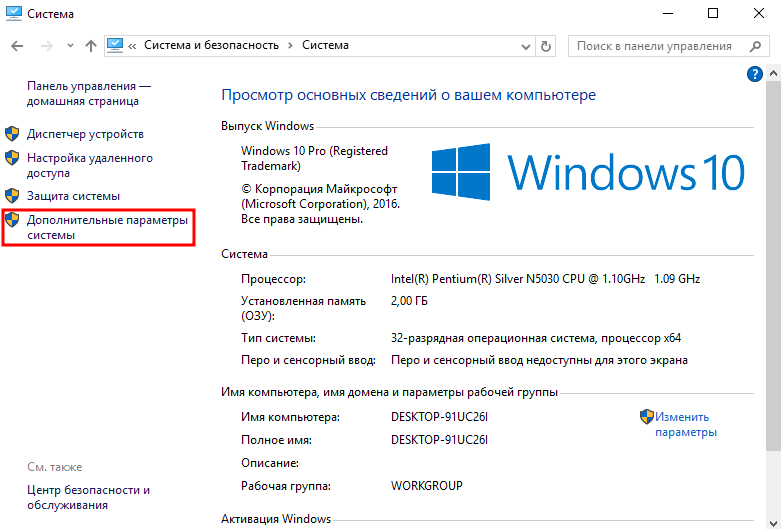Click the 'См. также' label

[55, 467]
